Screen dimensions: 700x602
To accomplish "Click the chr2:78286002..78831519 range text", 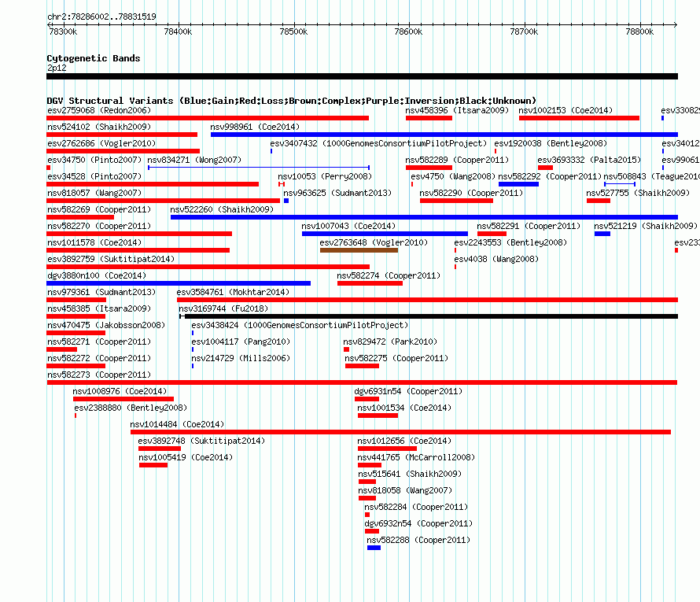I will click(101, 17).
